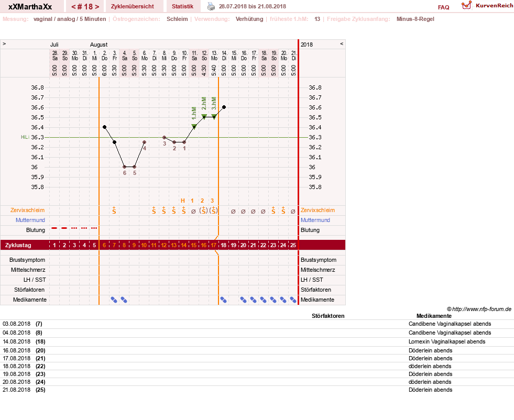Click cycle day 18 in Zyklustag row

coord(224,245)
